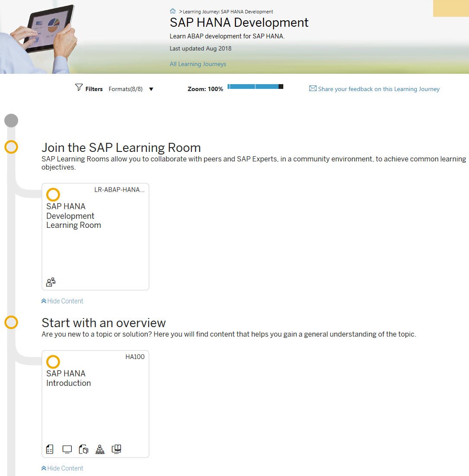The width and height of the screenshot is (469, 476).
Task: Click the open book icon on HA100 card
Action: (116, 449)
